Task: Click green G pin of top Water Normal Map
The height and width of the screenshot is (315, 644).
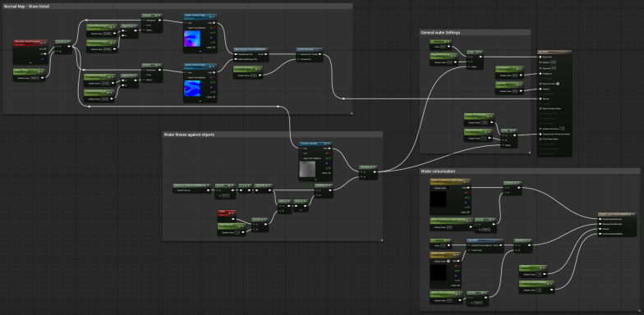Action: [x=214, y=33]
